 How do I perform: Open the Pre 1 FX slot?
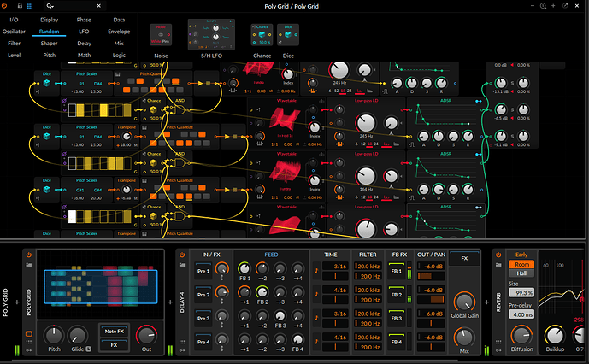coord(203,271)
